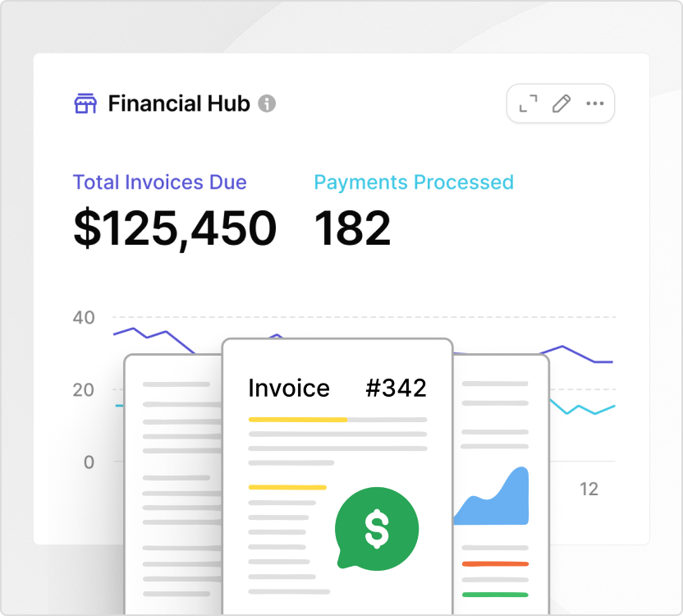Click the Invoice heading on the document
This screenshot has height=616, width=683.
click(289, 388)
